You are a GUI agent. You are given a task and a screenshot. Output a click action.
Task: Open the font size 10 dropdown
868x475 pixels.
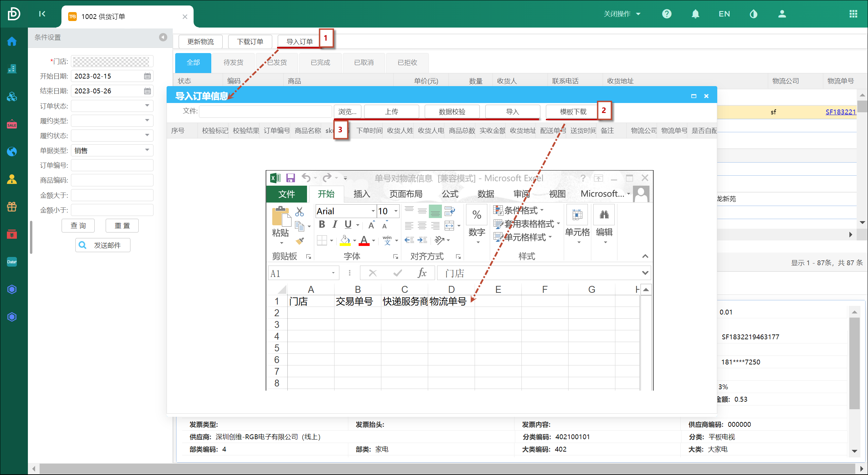point(396,211)
